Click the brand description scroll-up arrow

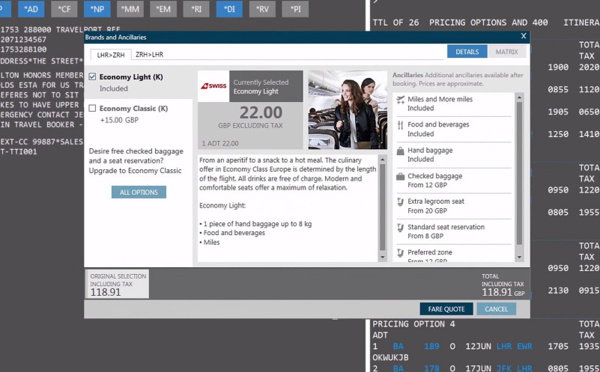coord(382,159)
